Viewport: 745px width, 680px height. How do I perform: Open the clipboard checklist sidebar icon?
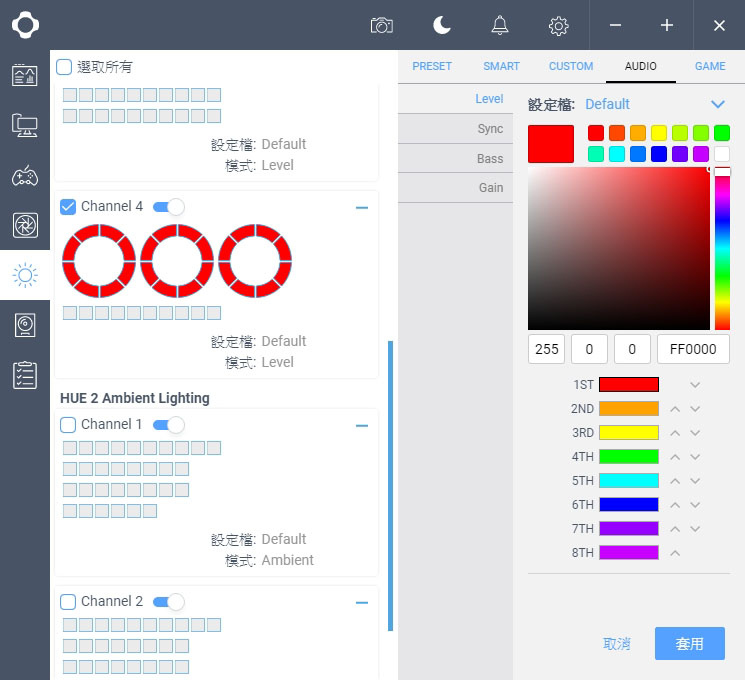[x=25, y=375]
